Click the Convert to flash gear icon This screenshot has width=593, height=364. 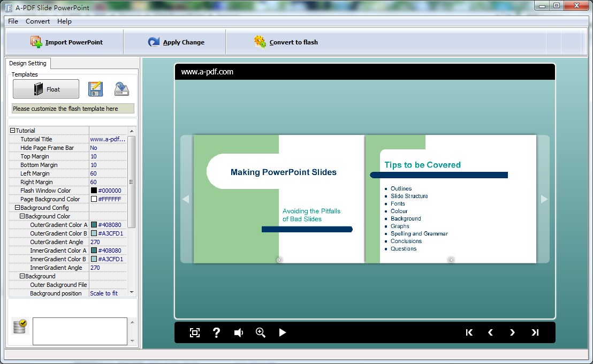pos(260,42)
